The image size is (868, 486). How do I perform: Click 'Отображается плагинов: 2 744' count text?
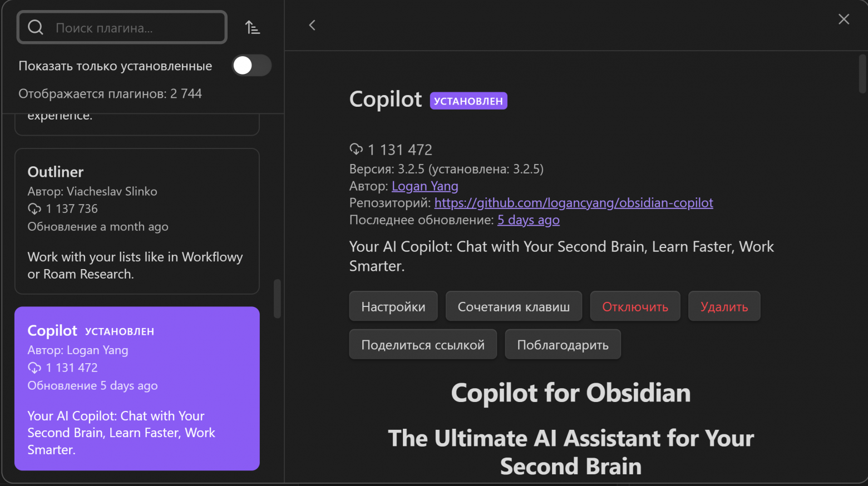[x=110, y=93]
